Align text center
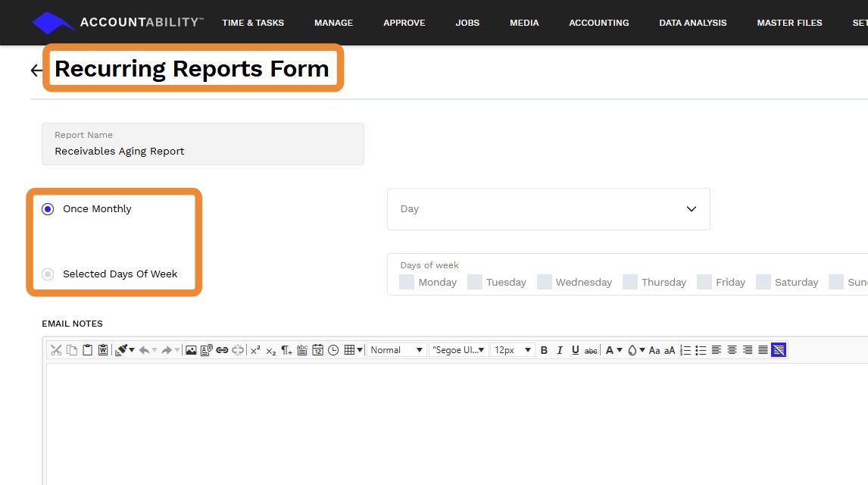The width and height of the screenshot is (868, 485). [x=732, y=350]
